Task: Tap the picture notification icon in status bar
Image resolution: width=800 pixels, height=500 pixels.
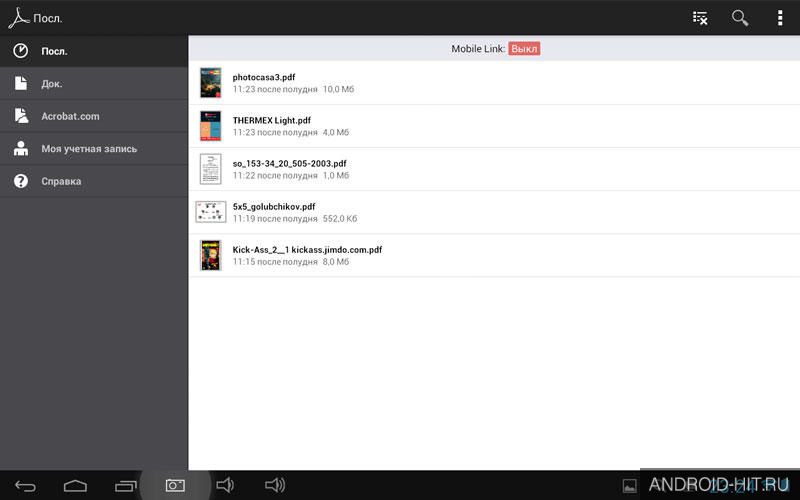Action: click(630, 486)
